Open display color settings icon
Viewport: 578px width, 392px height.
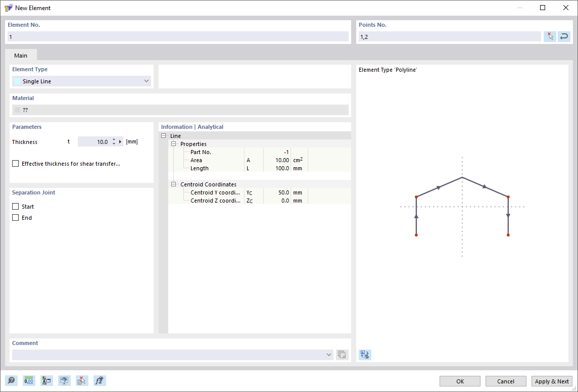46,380
